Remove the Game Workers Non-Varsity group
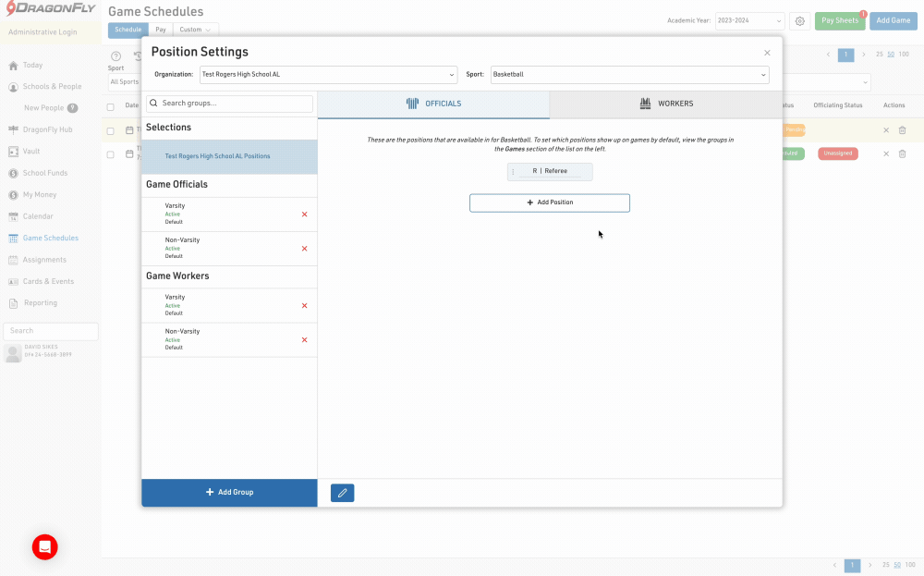The image size is (924, 576). click(x=305, y=340)
